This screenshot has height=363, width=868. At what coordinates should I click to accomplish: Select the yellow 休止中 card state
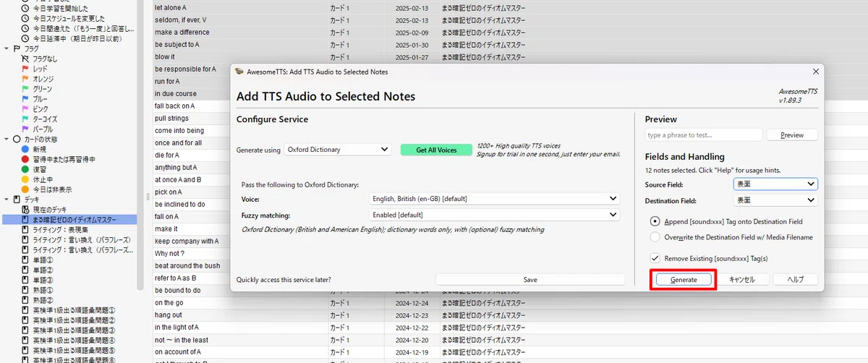[x=36, y=179]
